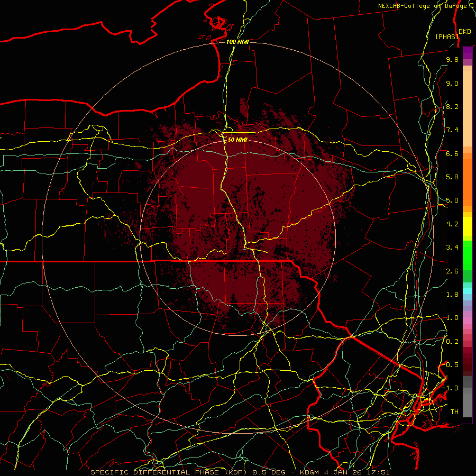Click the 5.8 value on color scale
The width and height of the screenshot is (476, 476).
coord(452,177)
